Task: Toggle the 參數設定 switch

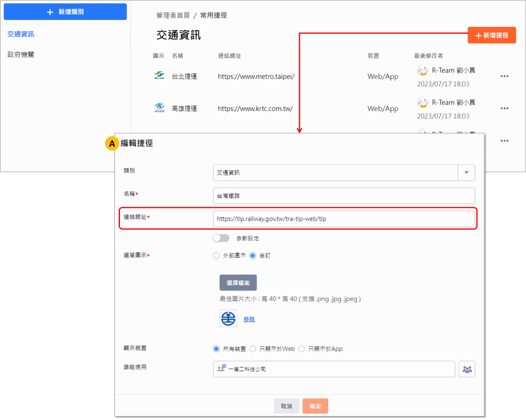Action: tap(221, 238)
